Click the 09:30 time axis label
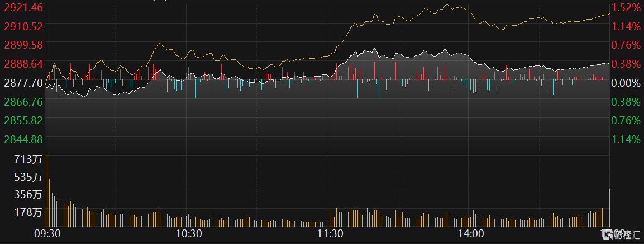Viewport: 644px width, 244px height. click(47, 233)
